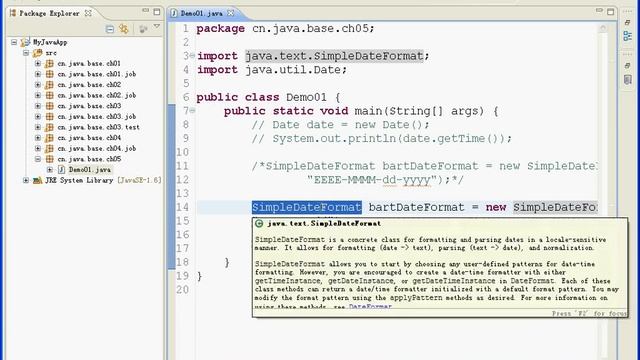The height and width of the screenshot is (360, 640).
Task: Collapse the cn.java.base.ch05 package
Action: tap(38, 159)
